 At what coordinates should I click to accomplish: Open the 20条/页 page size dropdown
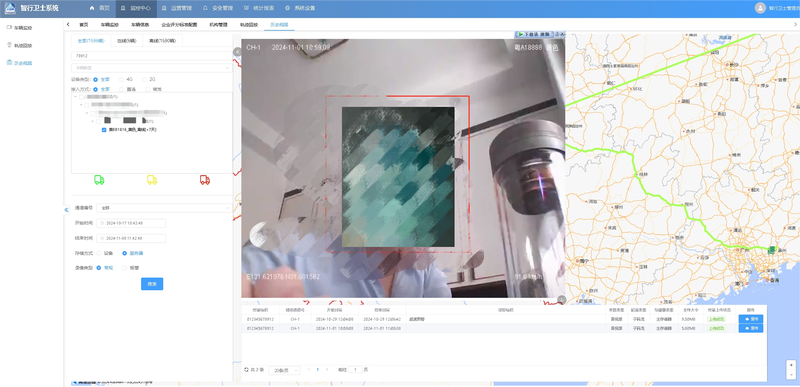pos(284,370)
